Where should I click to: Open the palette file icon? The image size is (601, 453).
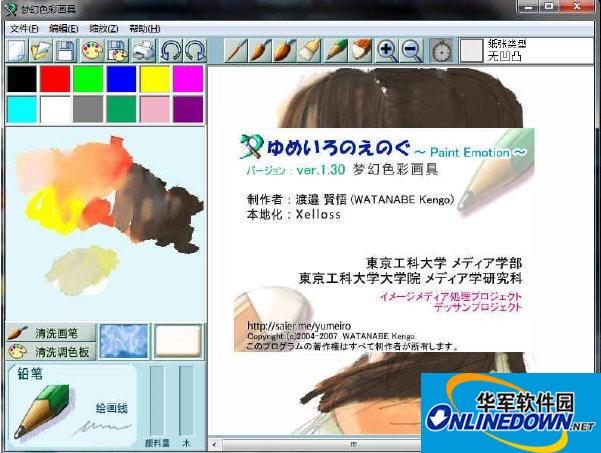[x=92, y=50]
